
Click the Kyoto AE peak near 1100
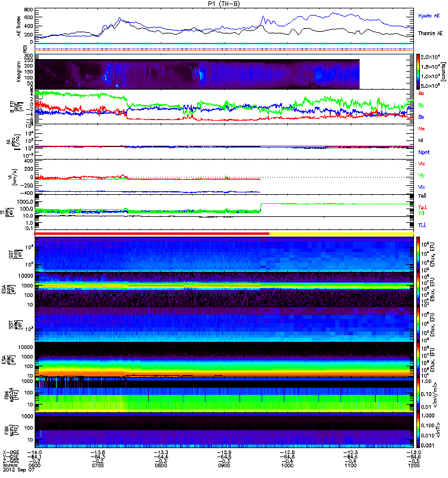coord(334,13)
